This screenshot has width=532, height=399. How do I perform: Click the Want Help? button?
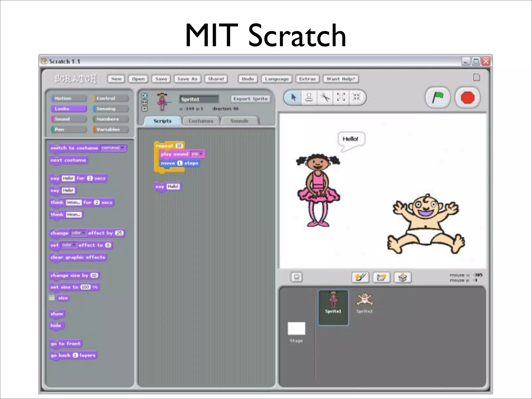pos(341,79)
